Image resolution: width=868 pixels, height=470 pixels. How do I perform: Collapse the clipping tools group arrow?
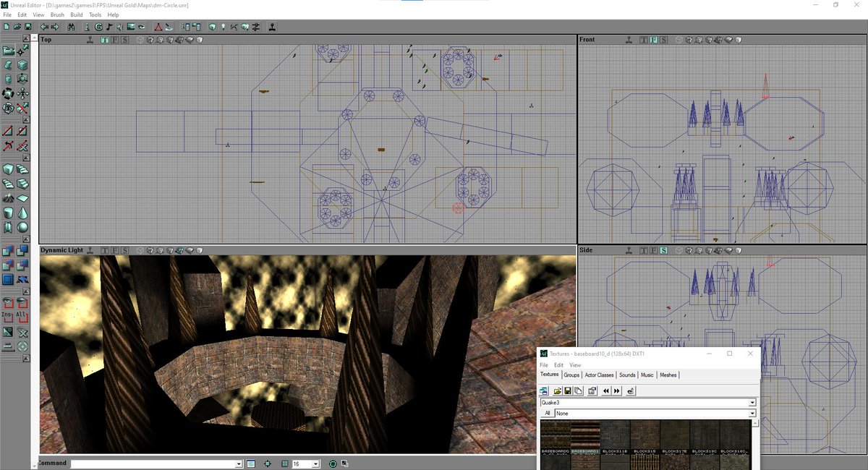(x=26, y=120)
